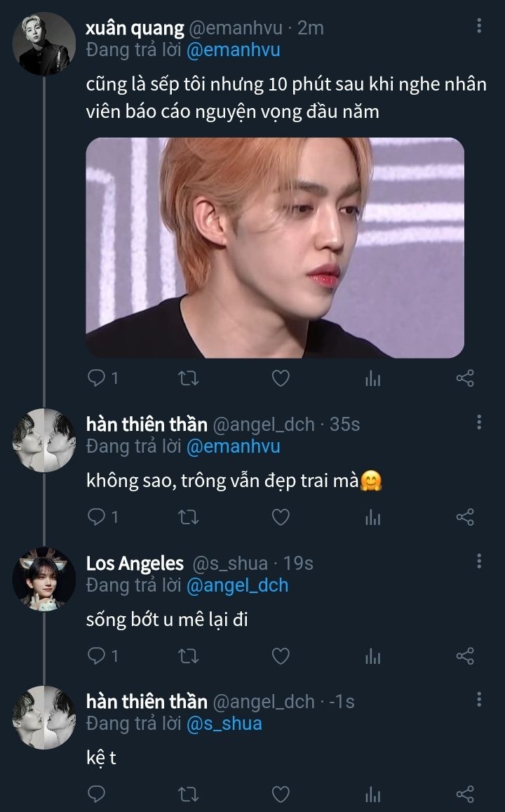Like the Los Angeles reply
This screenshot has width=505, height=812.
point(281,655)
